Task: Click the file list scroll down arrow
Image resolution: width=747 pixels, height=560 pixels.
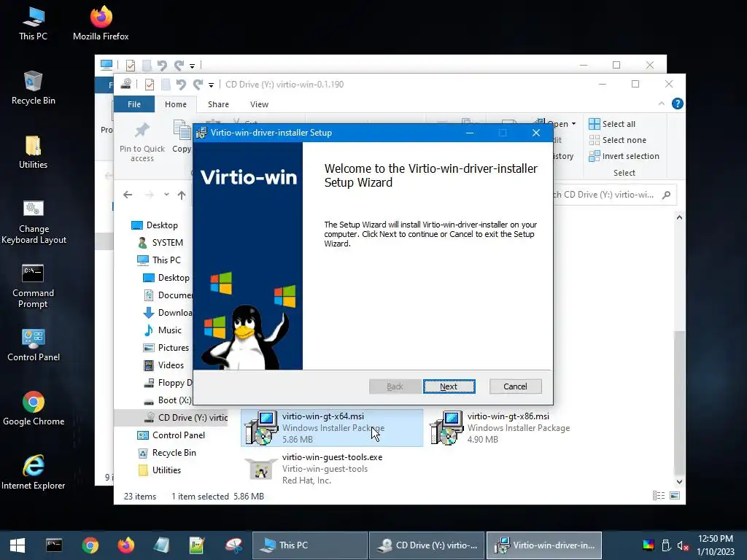Action: tap(679, 481)
